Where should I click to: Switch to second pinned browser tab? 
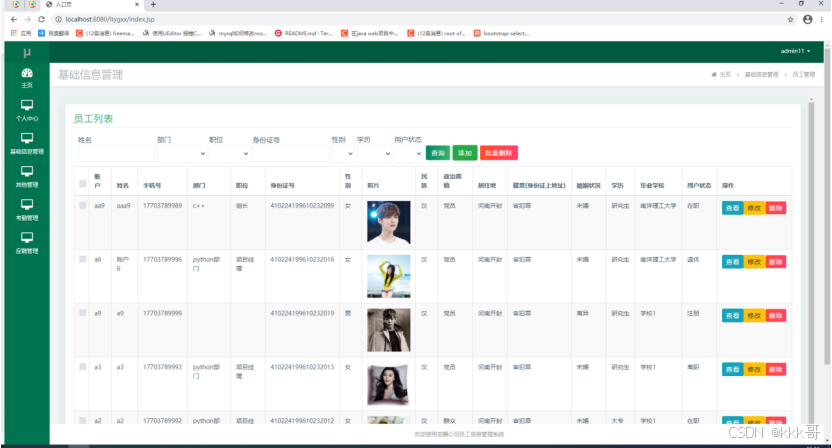click(x=32, y=4)
